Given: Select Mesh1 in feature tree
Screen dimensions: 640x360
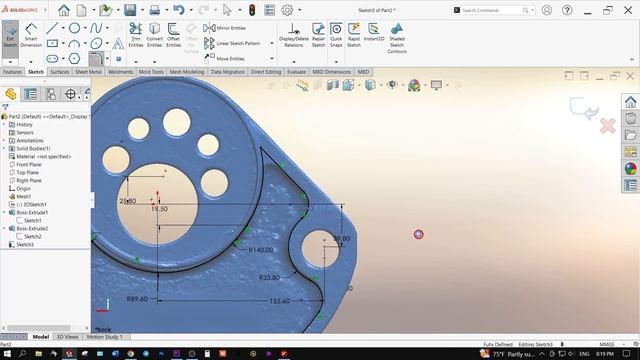Looking at the screenshot, I should point(24,196).
